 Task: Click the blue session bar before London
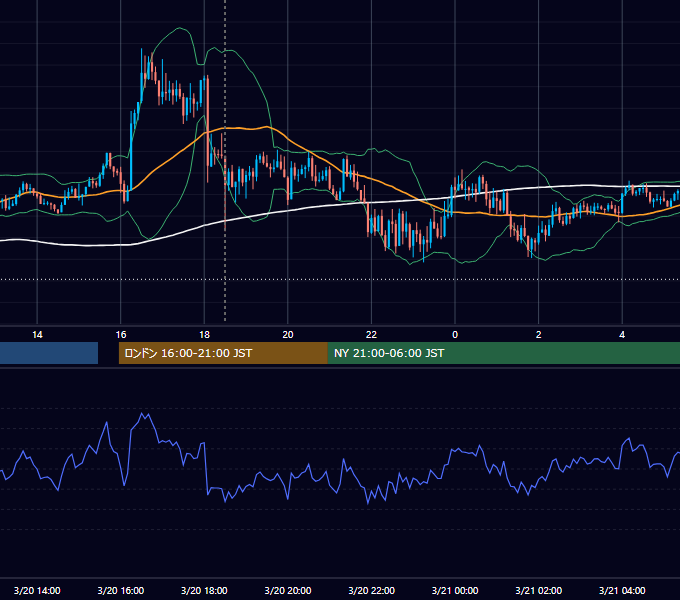pos(49,353)
